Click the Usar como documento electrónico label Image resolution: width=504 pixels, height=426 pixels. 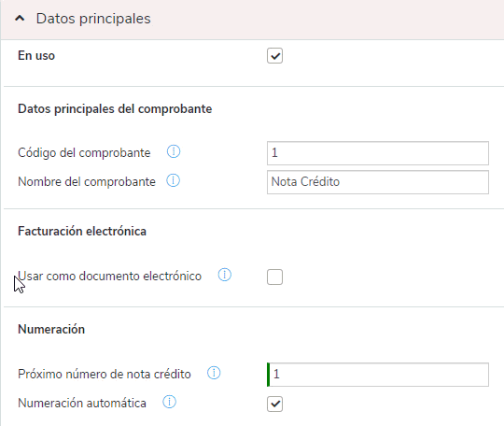(x=109, y=277)
